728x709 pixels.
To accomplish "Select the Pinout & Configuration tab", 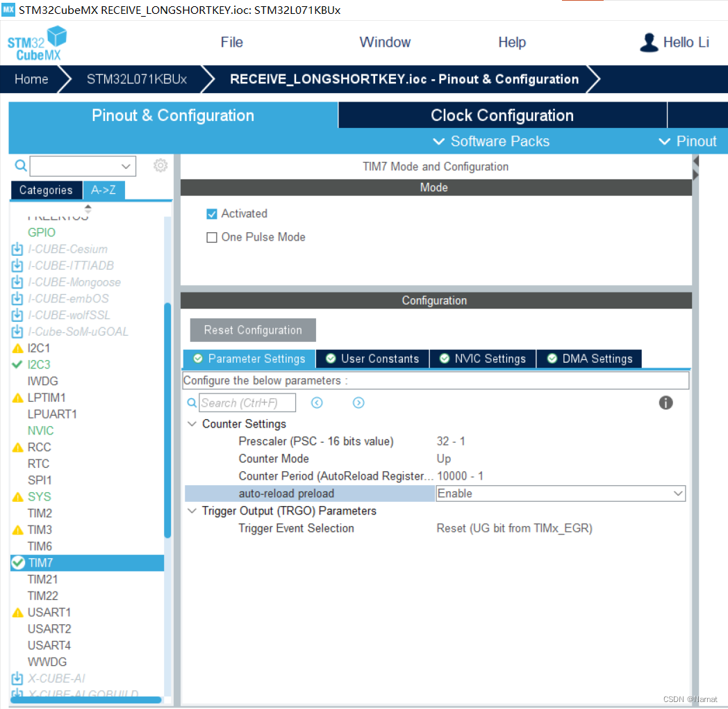I will 173,115.
